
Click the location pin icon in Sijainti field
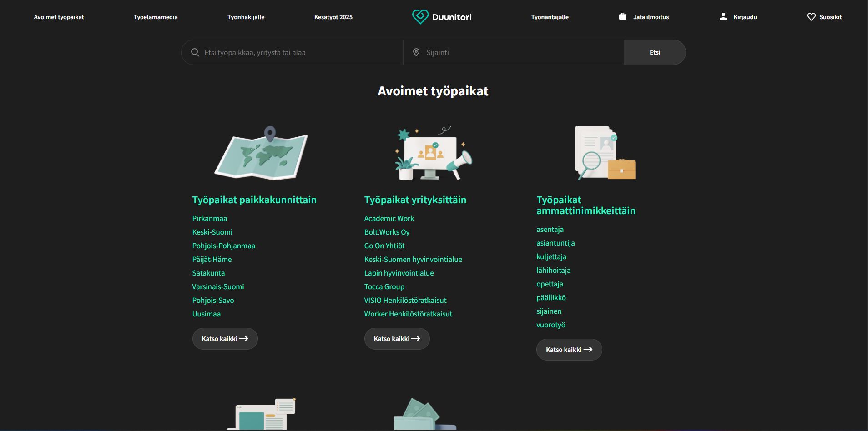(x=416, y=52)
